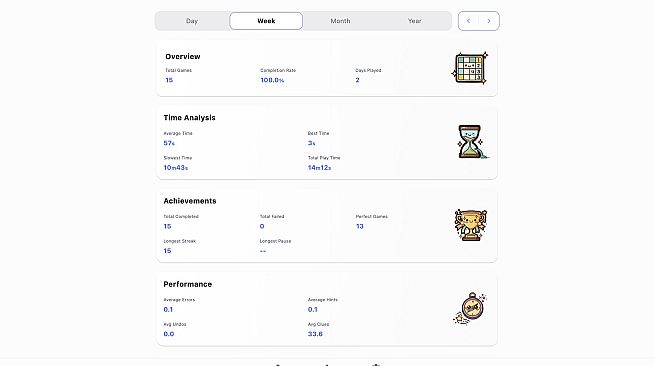This screenshot has width=654, height=366.
Task: Click the Perfect Games value 13
Action: tap(360, 226)
